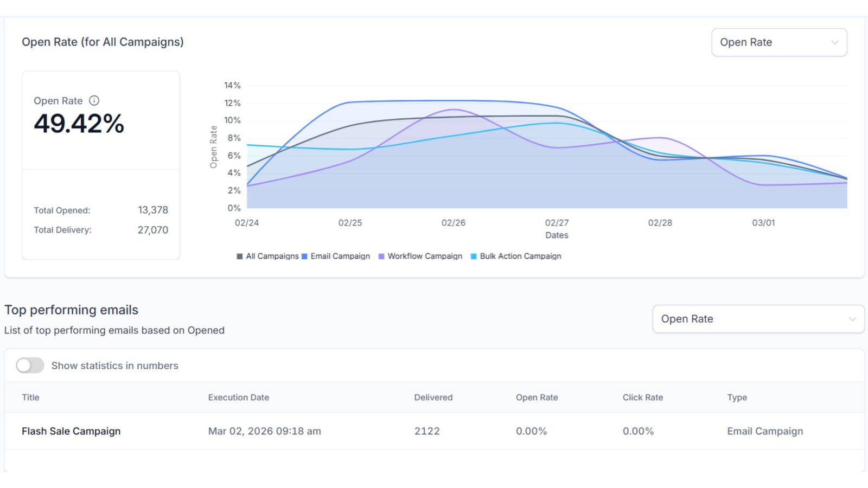Click the Type column header

[737, 397]
